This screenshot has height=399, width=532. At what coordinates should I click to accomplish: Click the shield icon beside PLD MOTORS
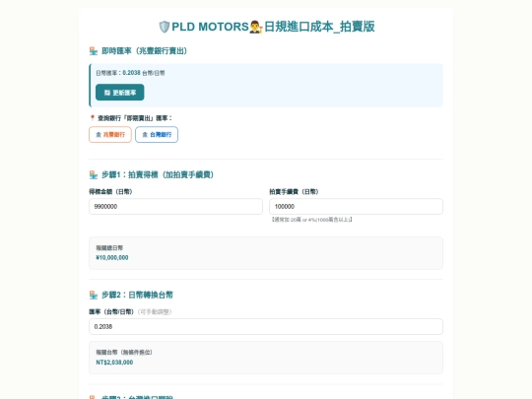click(x=165, y=27)
